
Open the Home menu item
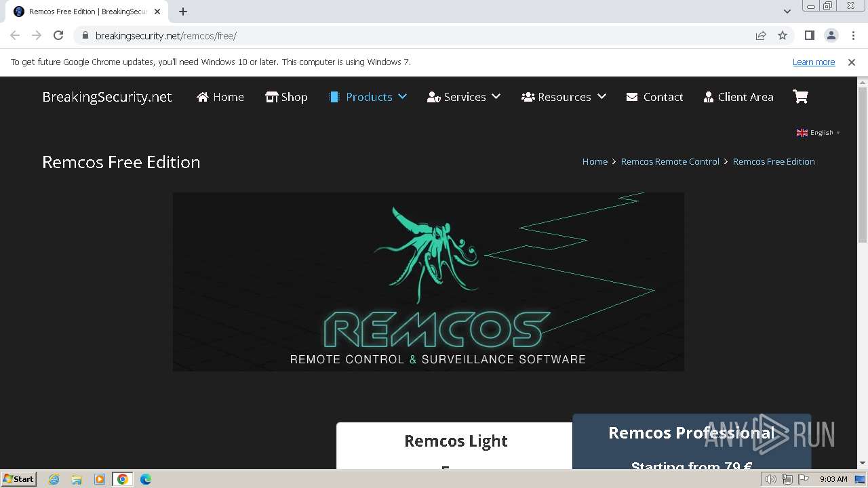click(220, 97)
